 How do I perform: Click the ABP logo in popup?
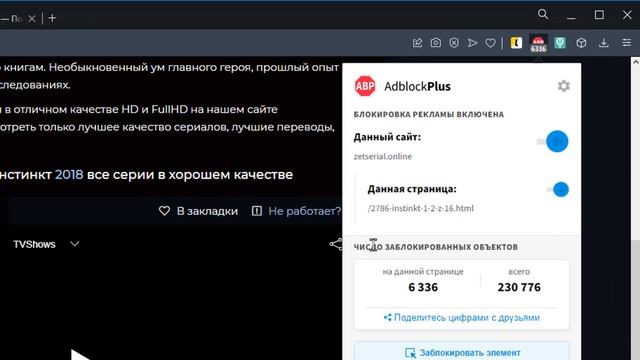click(x=365, y=86)
